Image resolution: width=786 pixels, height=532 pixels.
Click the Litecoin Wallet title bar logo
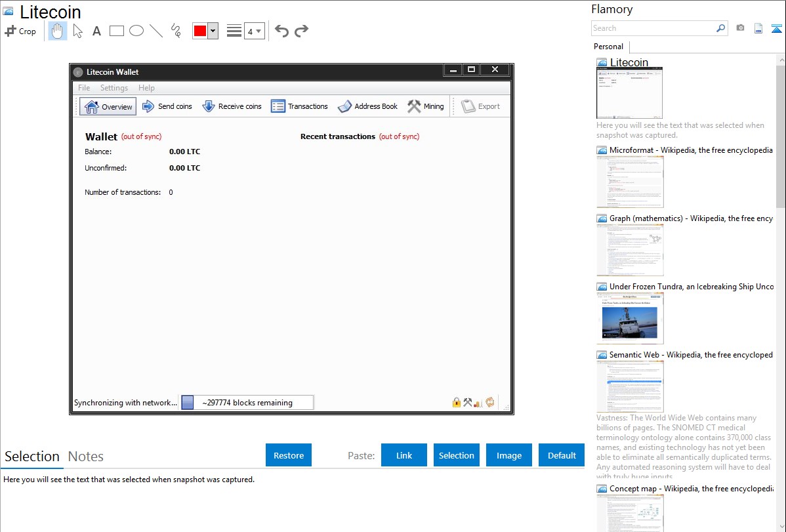point(77,72)
